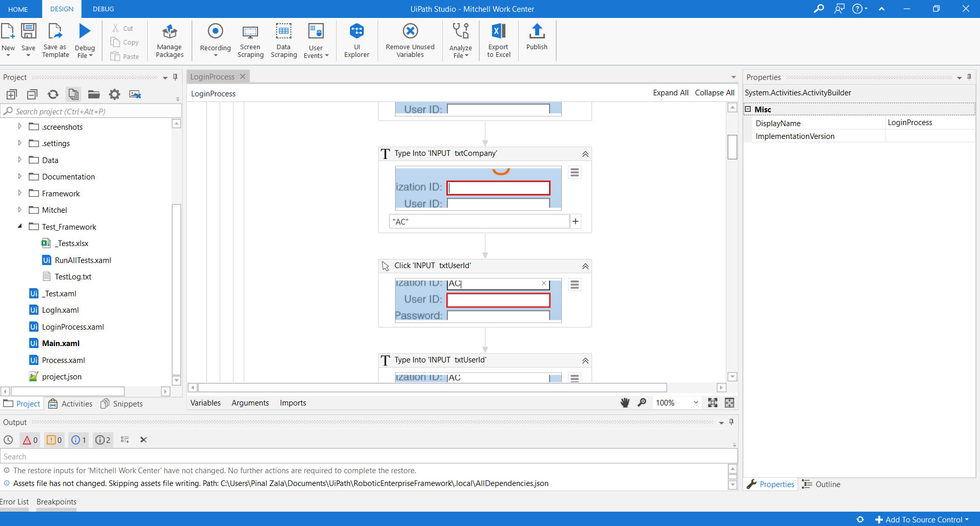
Task: Open options menu of Click txtUserId activity
Action: click(575, 285)
